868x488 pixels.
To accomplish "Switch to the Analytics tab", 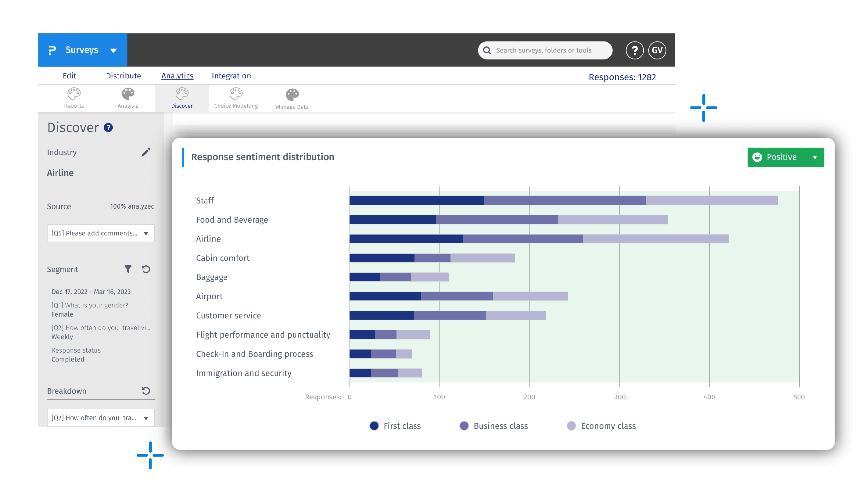I will click(x=177, y=76).
